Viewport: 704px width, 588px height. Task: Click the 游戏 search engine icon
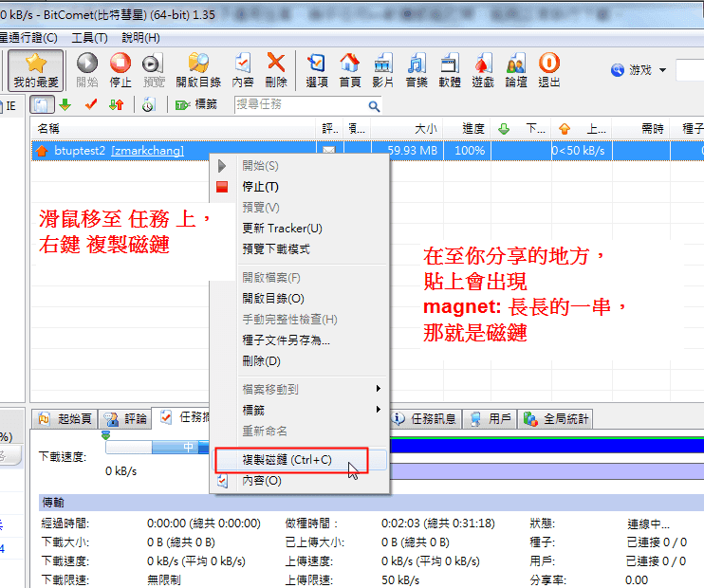(618, 70)
